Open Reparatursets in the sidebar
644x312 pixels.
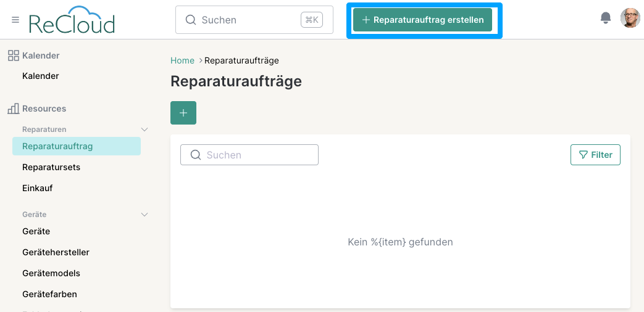51,167
